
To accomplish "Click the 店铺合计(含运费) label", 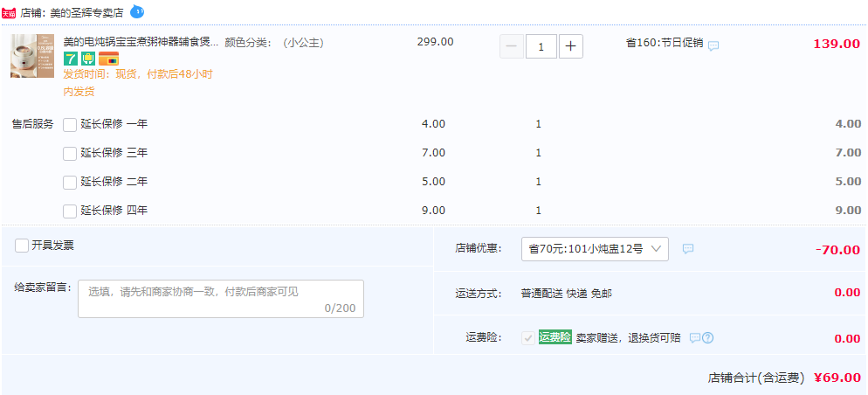I will pos(755,378).
